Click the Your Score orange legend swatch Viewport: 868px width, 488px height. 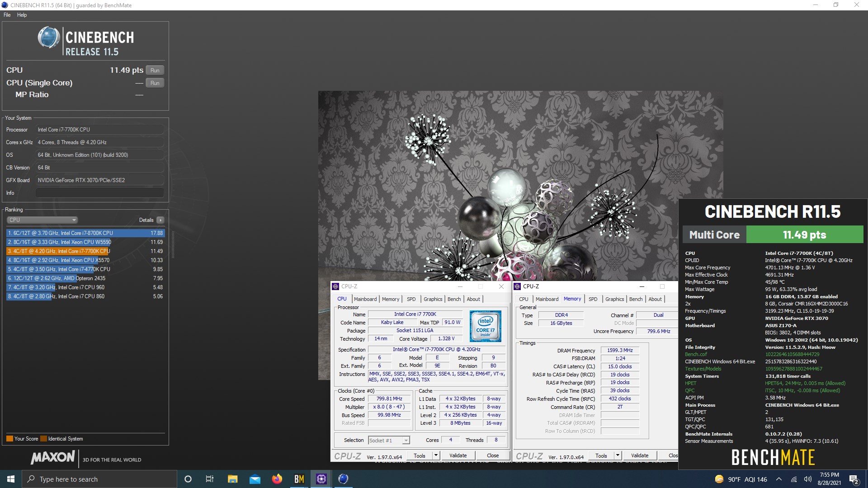[x=9, y=439]
